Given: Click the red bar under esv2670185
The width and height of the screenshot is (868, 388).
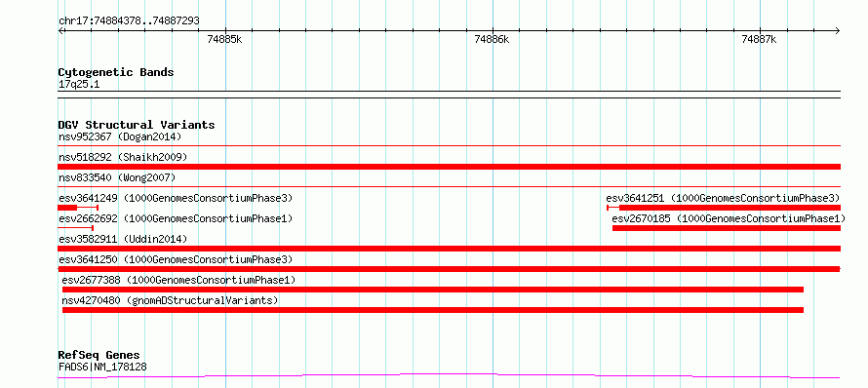Looking at the screenshot, I should (727, 228).
